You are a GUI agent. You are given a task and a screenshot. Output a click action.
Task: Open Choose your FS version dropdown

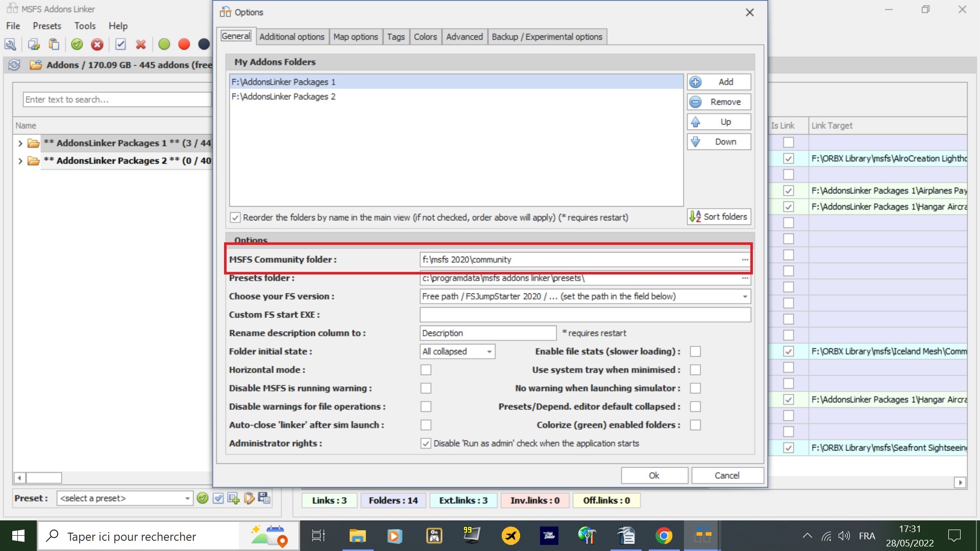click(745, 296)
